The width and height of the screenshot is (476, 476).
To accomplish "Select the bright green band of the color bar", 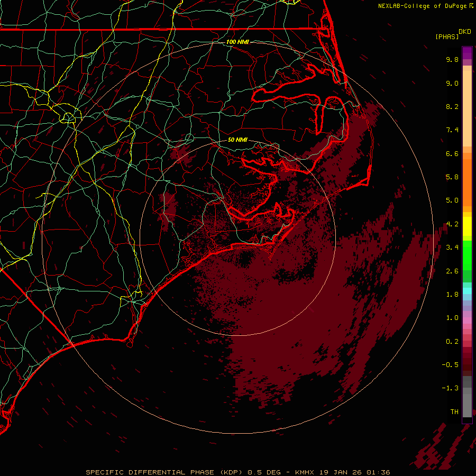I will [x=467, y=255].
